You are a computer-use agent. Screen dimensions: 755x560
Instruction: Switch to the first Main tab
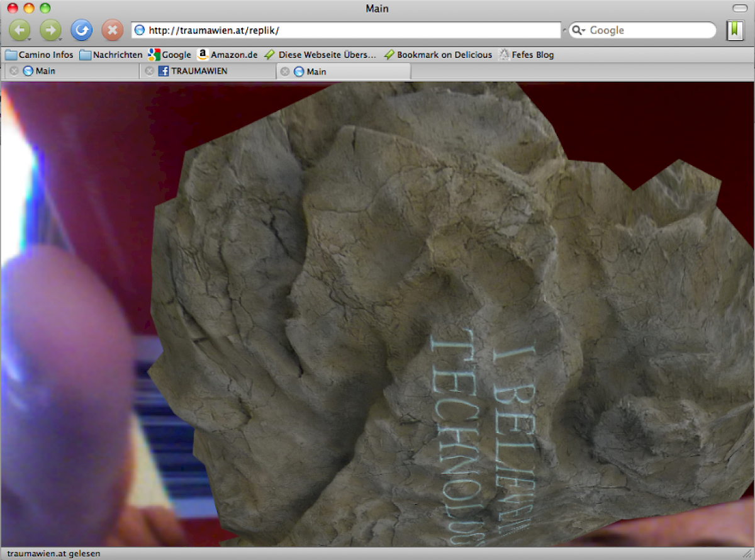[x=45, y=71]
